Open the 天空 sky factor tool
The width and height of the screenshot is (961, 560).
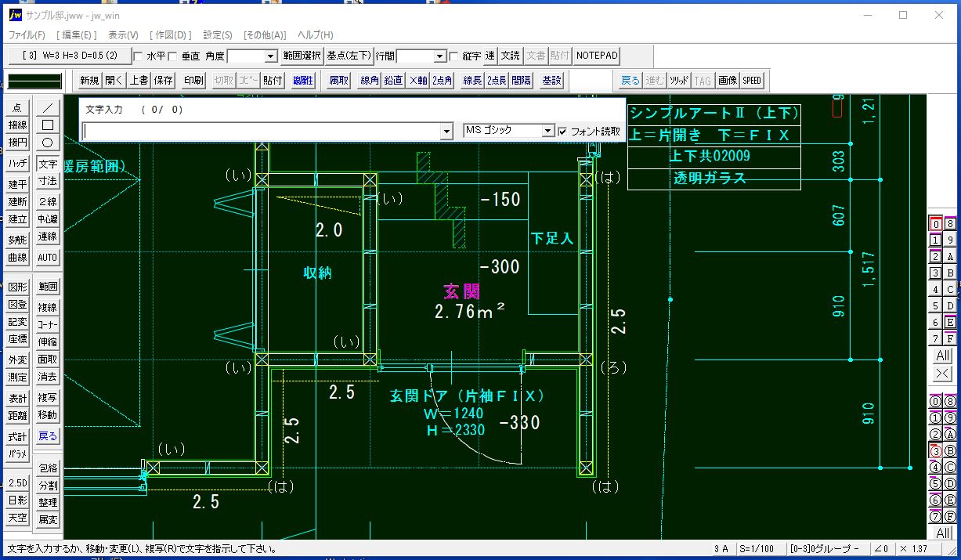coord(17,518)
